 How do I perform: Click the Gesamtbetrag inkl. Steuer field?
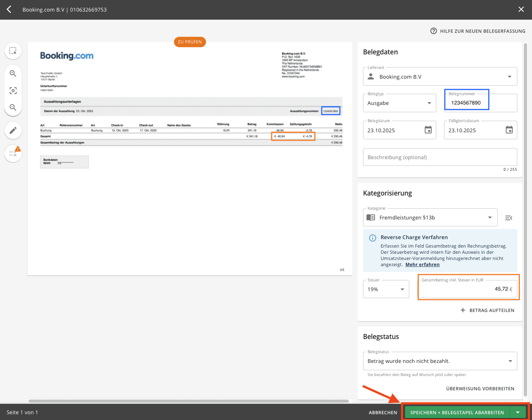point(469,289)
